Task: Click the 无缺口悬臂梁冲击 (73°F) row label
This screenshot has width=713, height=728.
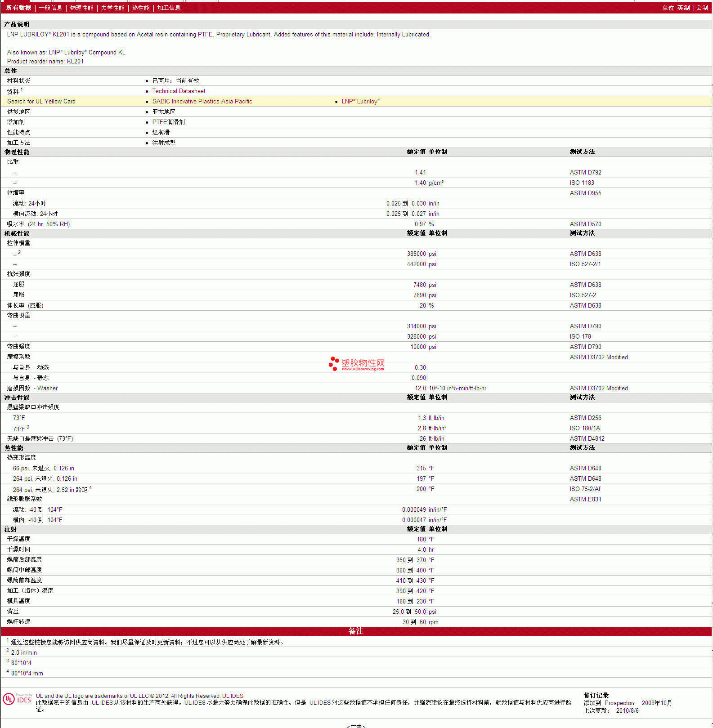Action: [40, 439]
